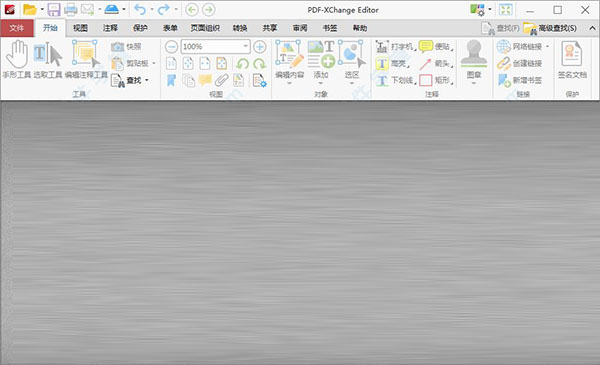Click the zoom in plus icon

pyautogui.click(x=260, y=47)
